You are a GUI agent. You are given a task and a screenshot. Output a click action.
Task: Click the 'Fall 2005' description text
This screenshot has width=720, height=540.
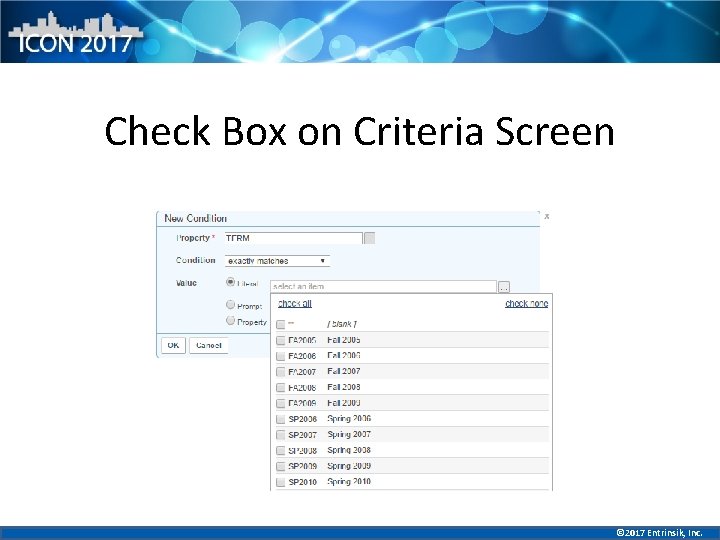point(343,340)
